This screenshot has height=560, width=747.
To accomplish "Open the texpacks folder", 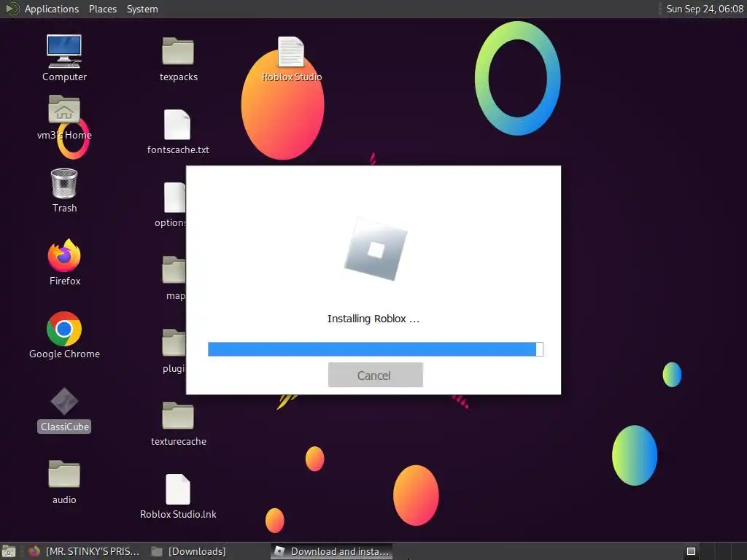I will 178,59.
